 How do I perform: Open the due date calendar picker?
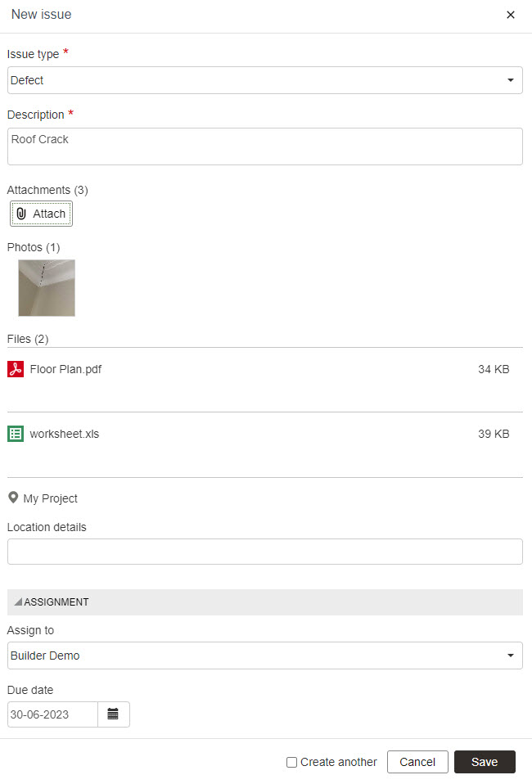[114, 714]
